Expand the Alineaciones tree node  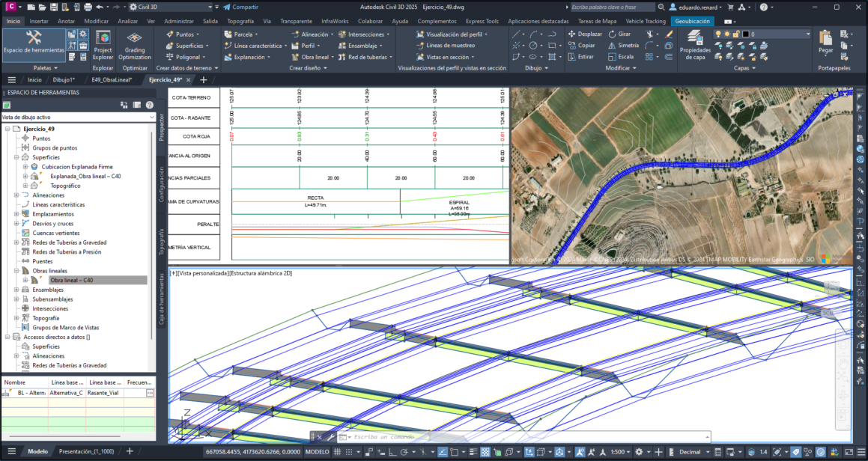pyautogui.click(x=16, y=195)
